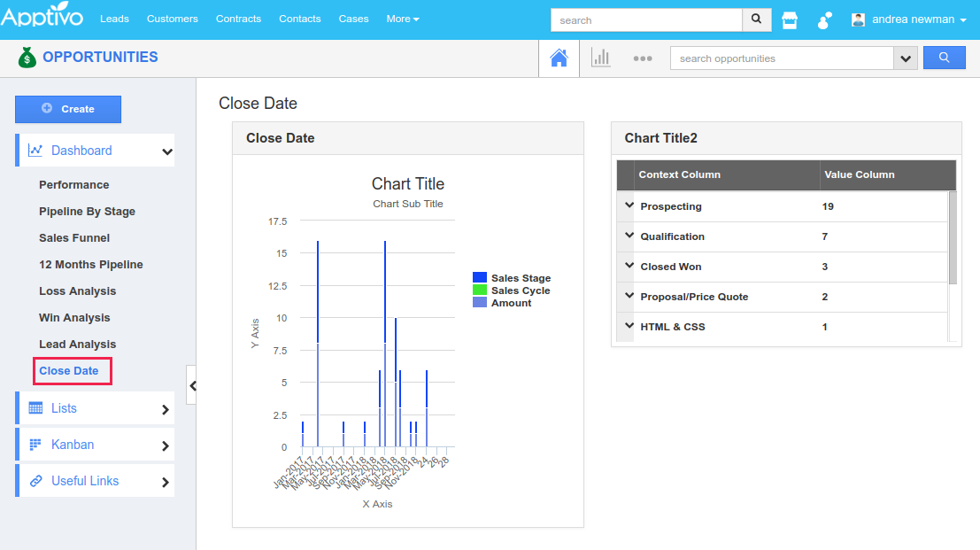
Task: Open andrea newman user account dropdown
Action: coord(908,19)
